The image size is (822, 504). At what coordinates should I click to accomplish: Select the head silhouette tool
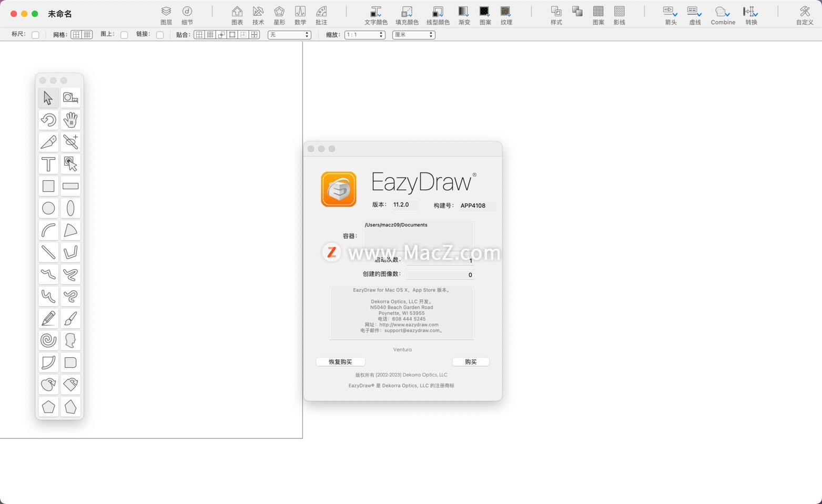click(70, 341)
